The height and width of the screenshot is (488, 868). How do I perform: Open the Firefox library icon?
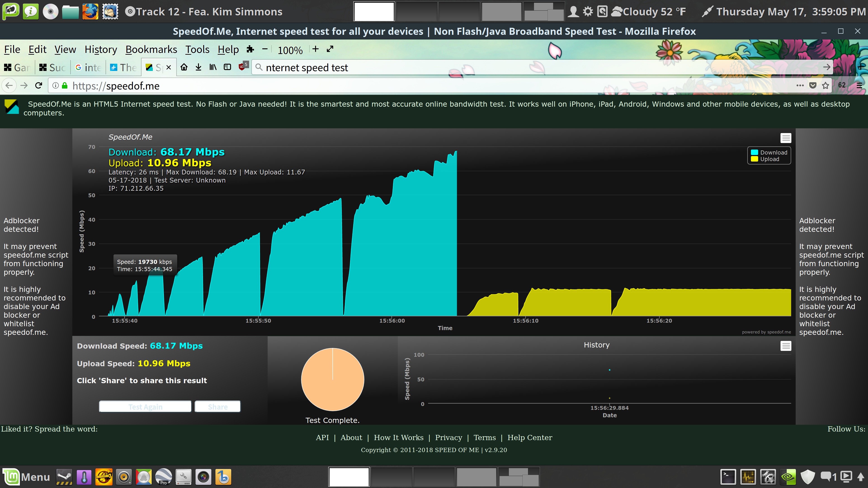pos(213,67)
